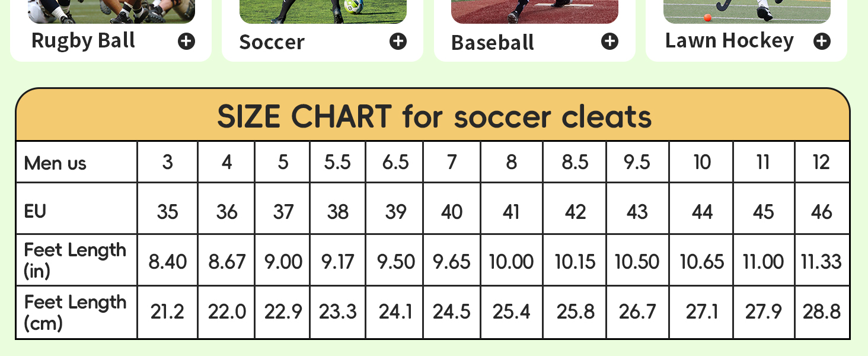Select the Feet Length (in) row header
The image size is (868, 356).
[x=75, y=260]
